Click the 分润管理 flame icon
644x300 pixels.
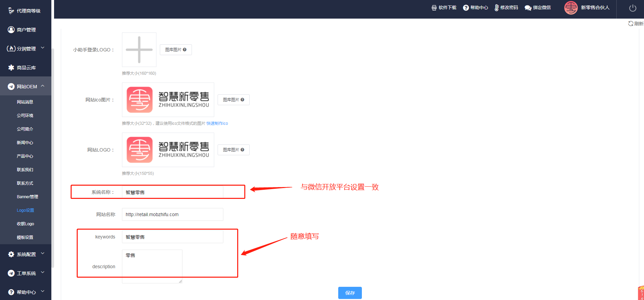11,49
